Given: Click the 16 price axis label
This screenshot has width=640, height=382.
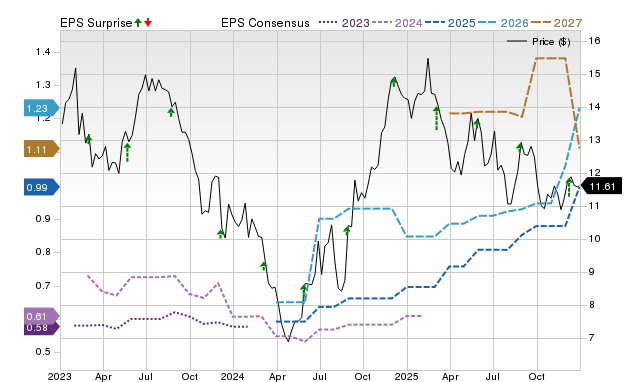Looking at the screenshot, I should [595, 40].
